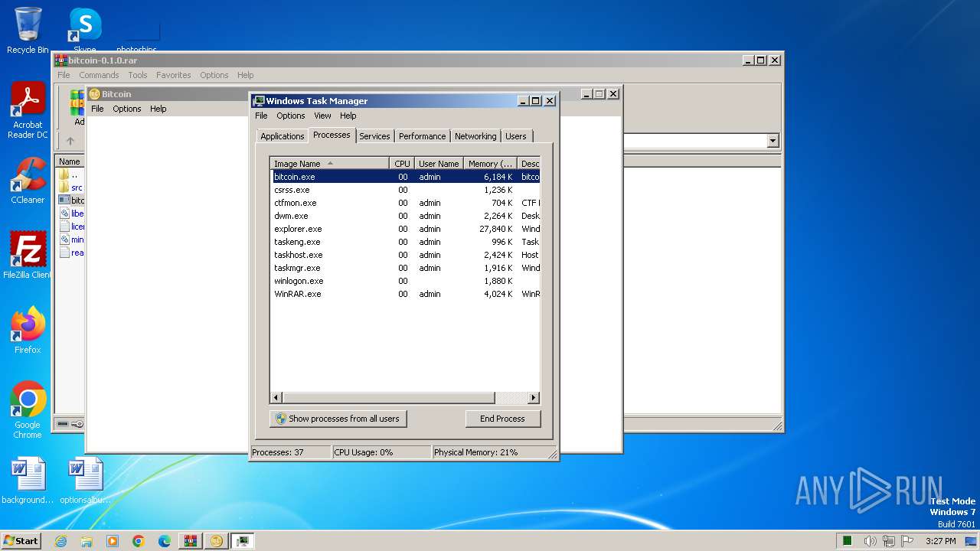Switch to Services tab
The image size is (980, 551).
pos(374,136)
